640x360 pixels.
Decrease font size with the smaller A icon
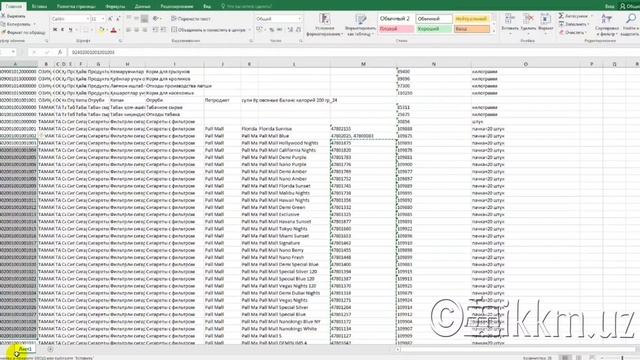click(118, 19)
